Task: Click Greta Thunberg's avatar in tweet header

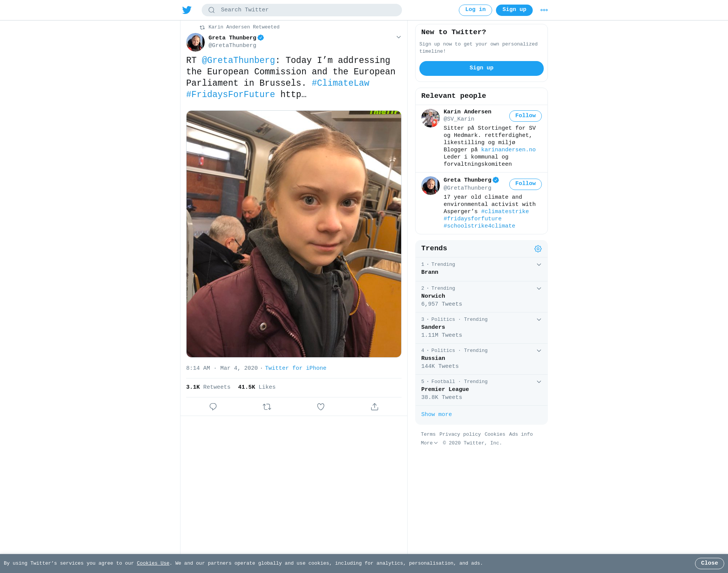Action: tap(195, 42)
